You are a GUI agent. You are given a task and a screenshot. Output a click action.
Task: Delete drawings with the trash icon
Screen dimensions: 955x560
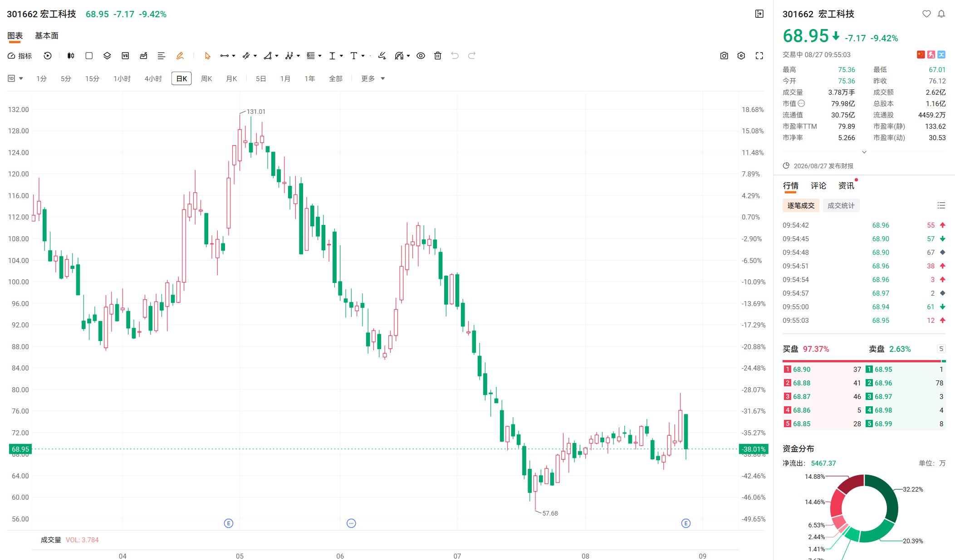[438, 56]
